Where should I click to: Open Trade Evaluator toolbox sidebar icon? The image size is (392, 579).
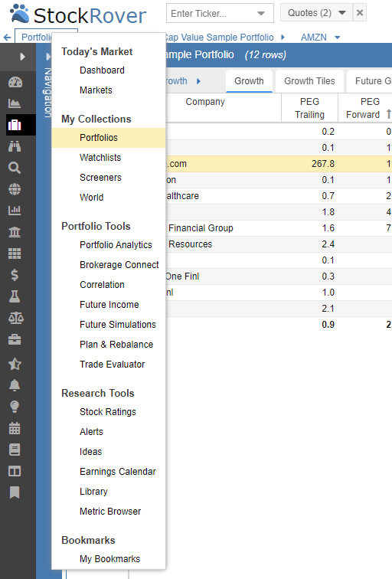pyautogui.click(x=15, y=340)
